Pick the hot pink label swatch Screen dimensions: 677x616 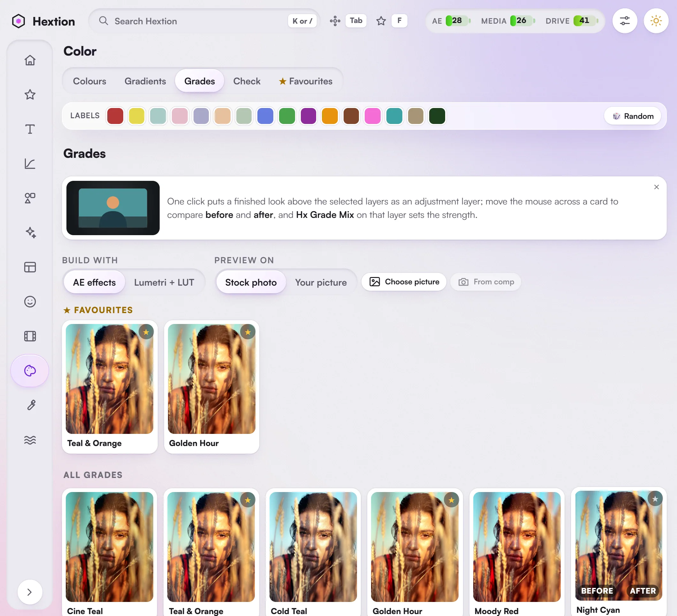coord(372,116)
